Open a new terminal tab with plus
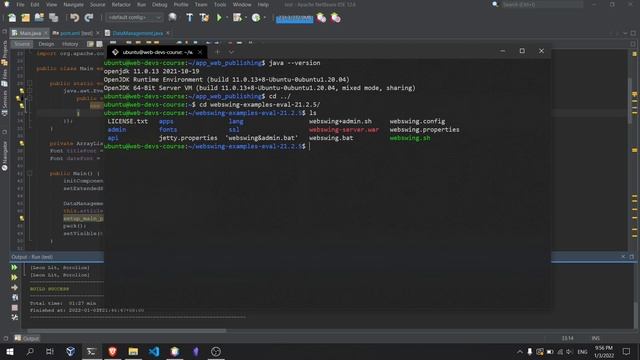This screenshot has width=640, height=360. (x=218, y=52)
